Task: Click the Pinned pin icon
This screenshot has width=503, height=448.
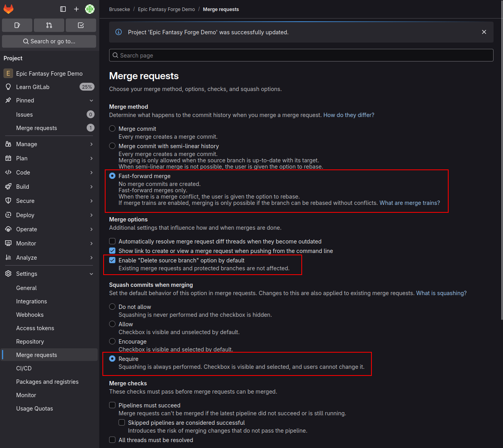Action: 8,100
